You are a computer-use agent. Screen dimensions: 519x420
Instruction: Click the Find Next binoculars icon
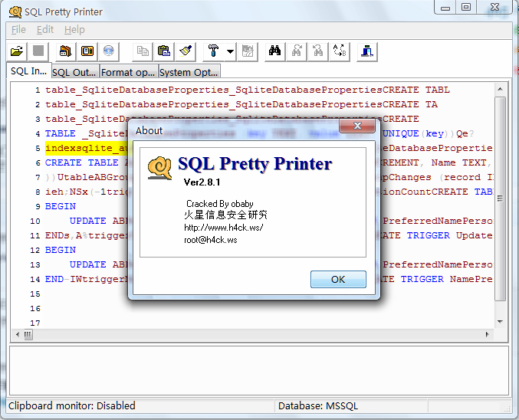[x=297, y=51]
